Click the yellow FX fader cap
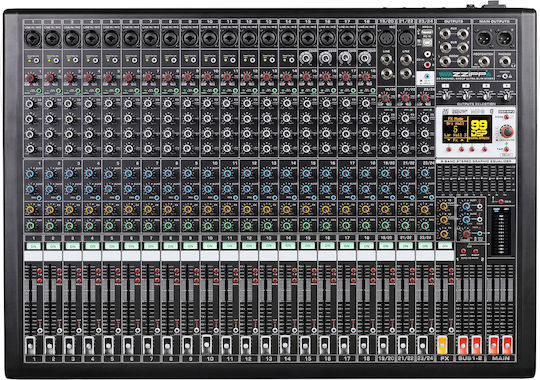540x380 pixels. point(443,345)
